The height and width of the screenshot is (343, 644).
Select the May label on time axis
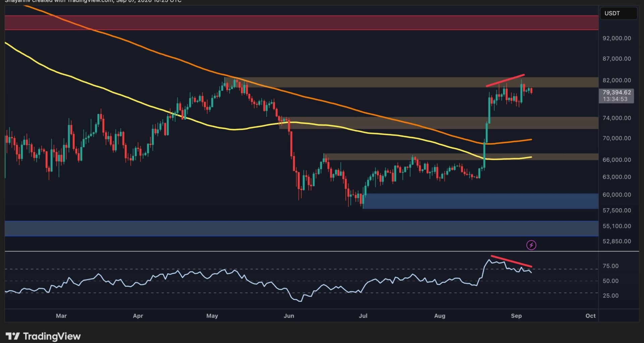[212, 316]
